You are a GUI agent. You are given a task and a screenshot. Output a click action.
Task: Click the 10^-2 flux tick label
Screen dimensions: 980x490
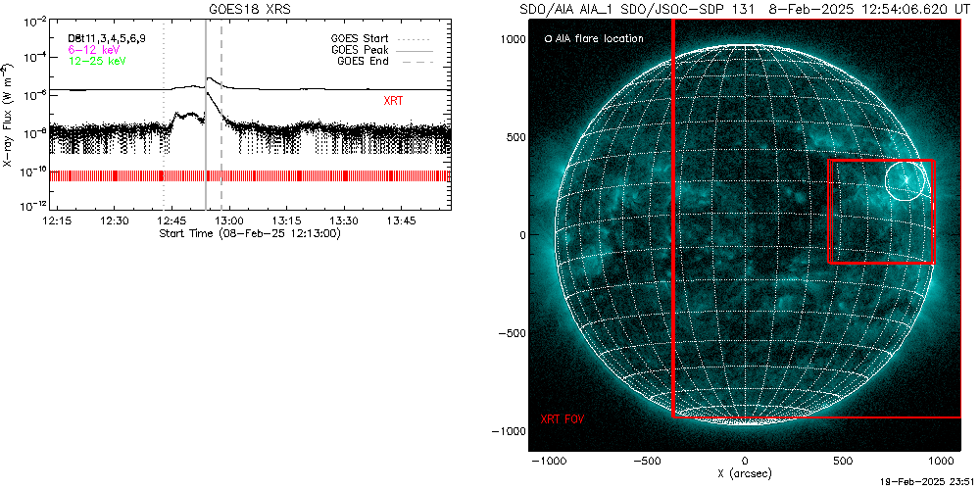click(x=34, y=23)
